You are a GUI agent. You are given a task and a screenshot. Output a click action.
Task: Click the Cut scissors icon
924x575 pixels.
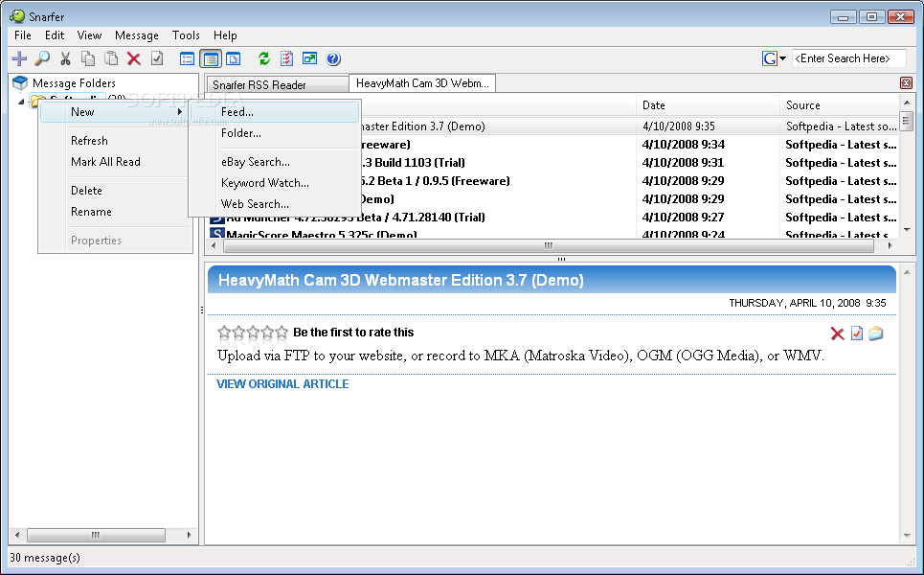65,58
